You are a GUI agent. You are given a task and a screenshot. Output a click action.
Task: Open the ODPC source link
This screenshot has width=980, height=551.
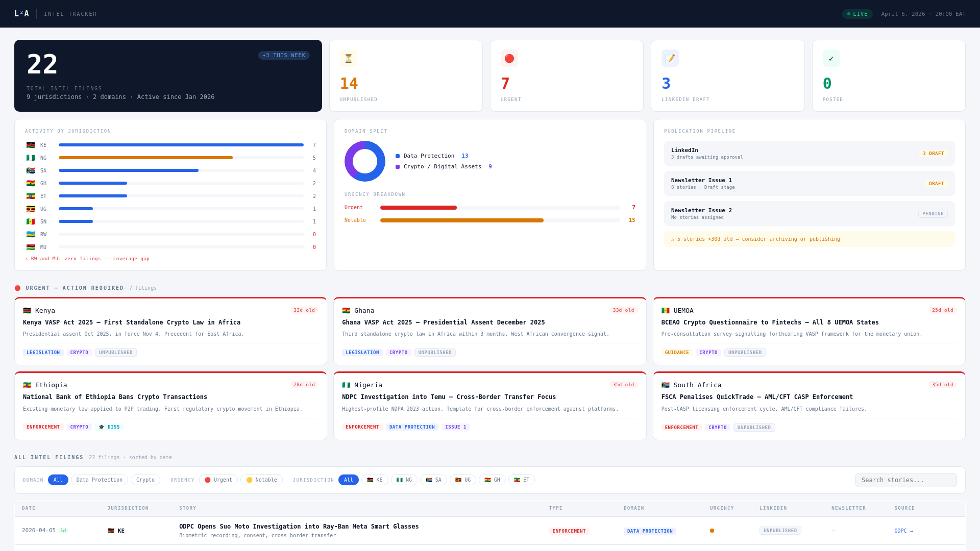[903, 531]
